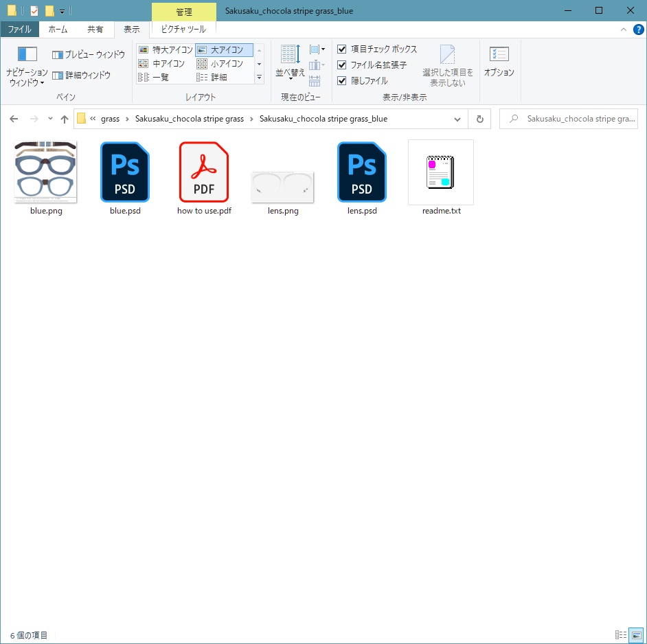Open folder Options (オプション)
This screenshot has height=644, width=647.
pyautogui.click(x=499, y=61)
